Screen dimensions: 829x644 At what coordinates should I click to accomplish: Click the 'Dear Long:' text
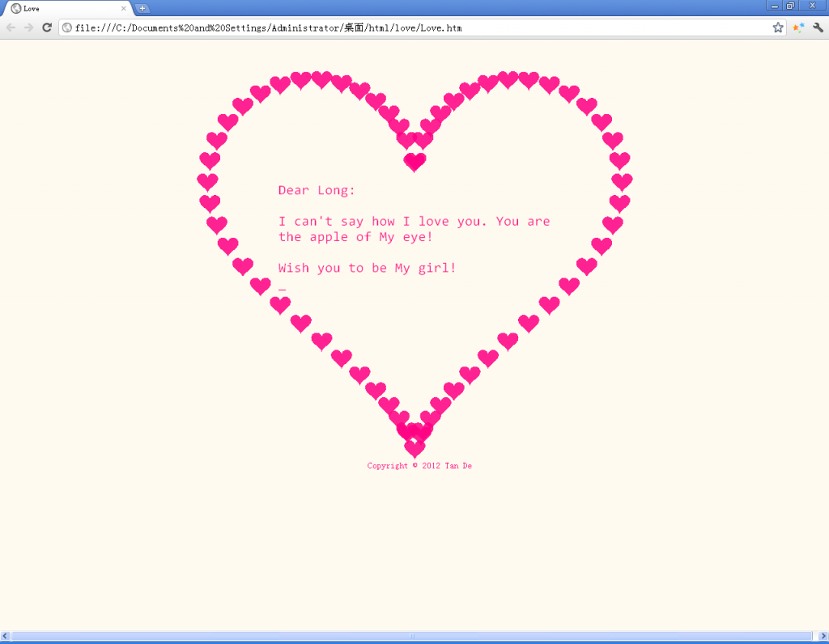[317, 190]
